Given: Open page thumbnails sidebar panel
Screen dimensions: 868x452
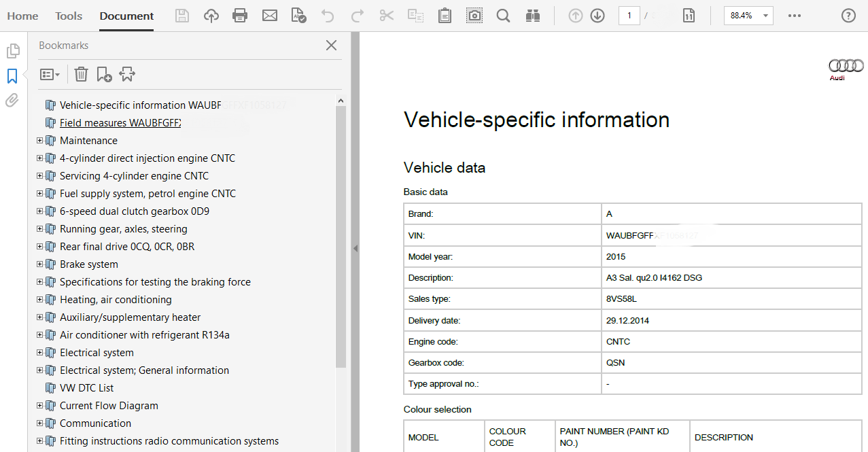Looking at the screenshot, I should [12, 51].
